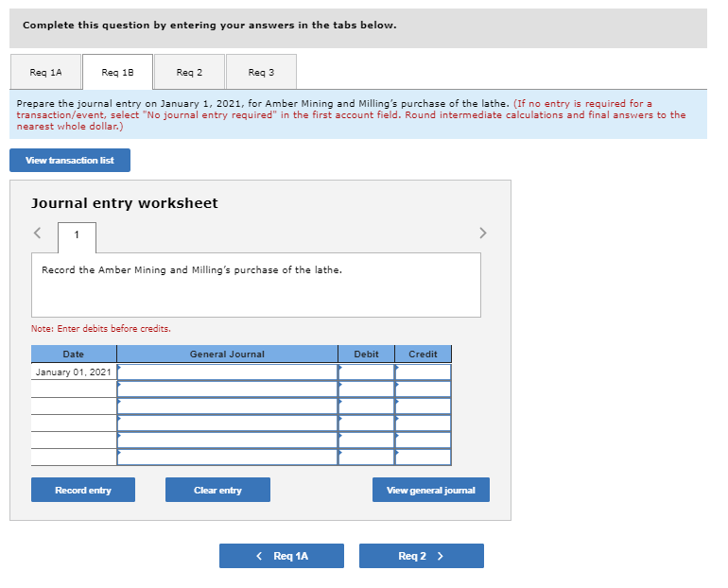The image size is (728, 588).
Task: Open fifth row General Journal account field
Action: 227,440
